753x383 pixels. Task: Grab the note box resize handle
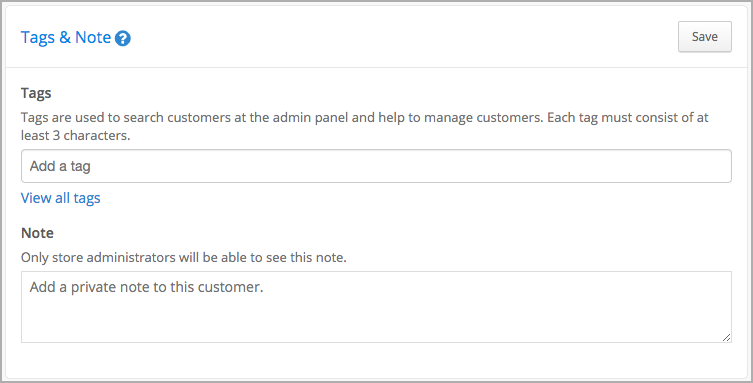tap(727, 337)
